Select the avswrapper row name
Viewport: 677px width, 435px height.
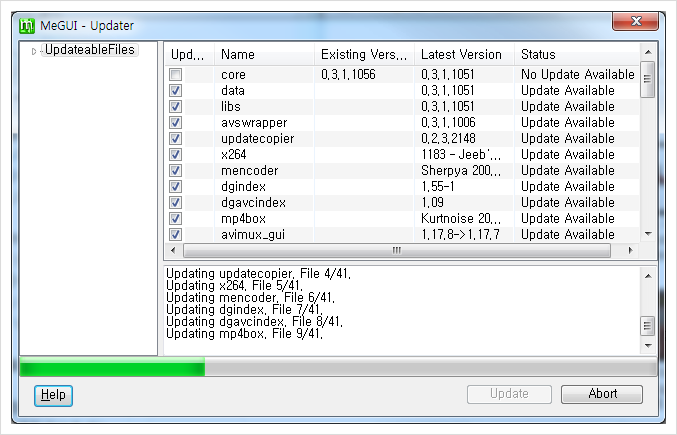pos(254,123)
